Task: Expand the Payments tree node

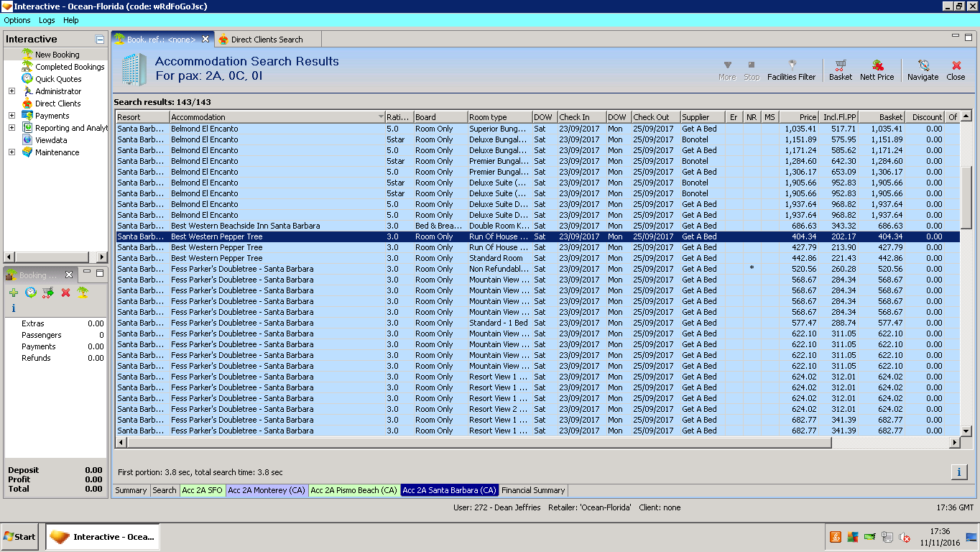Action: click(11, 116)
